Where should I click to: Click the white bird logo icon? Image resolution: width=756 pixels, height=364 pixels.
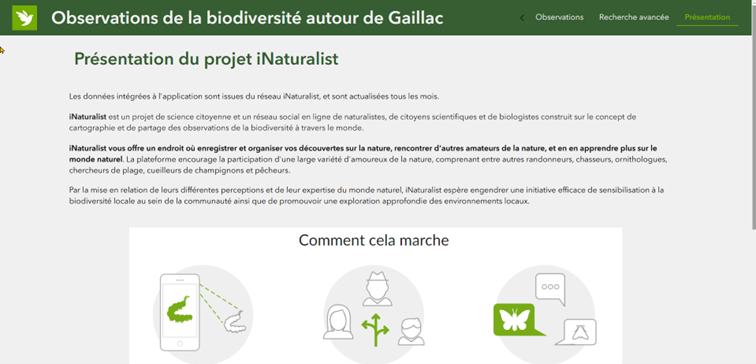coord(25,18)
